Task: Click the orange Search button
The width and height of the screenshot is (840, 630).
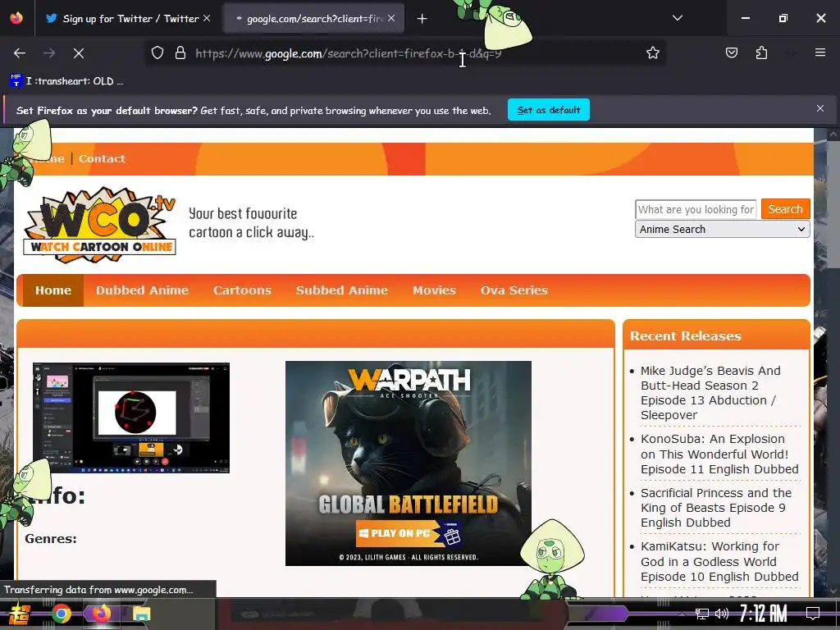Action: point(785,209)
